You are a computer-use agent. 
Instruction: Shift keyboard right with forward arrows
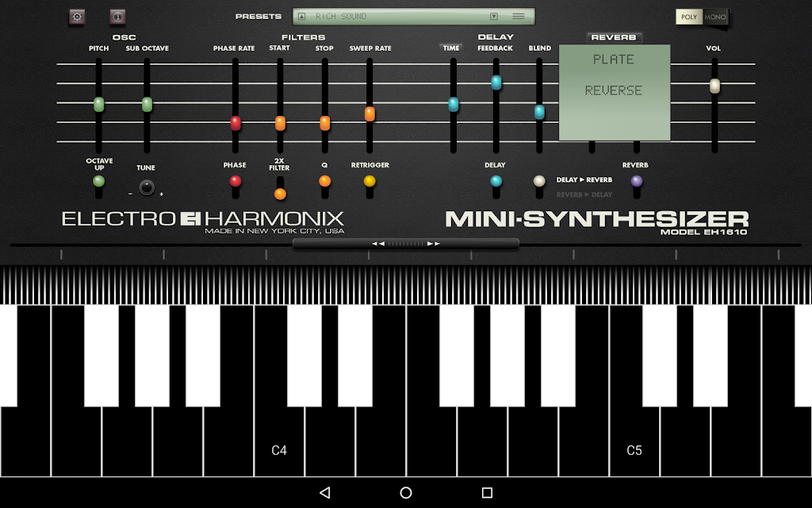click(434, 244)
